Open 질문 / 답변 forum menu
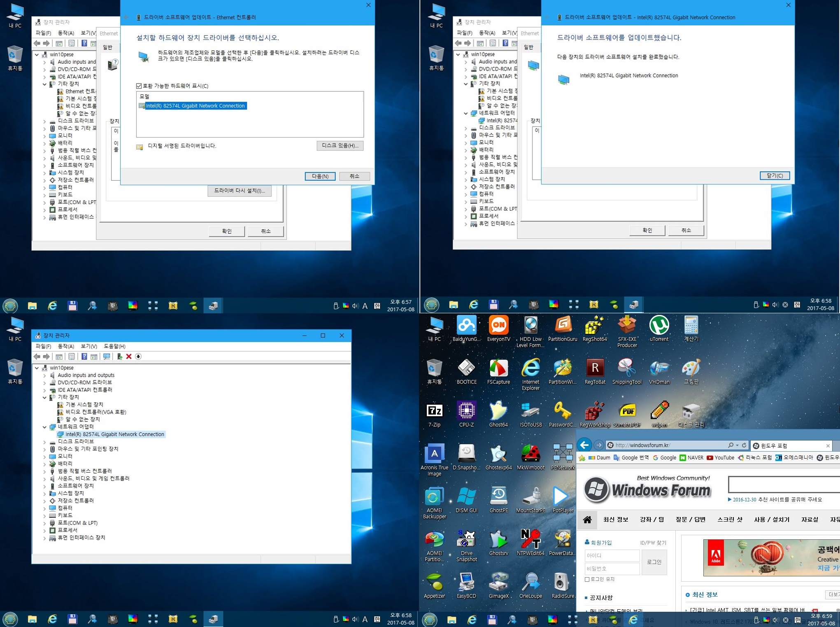This screenshot has width=840, height=627. pos(690,520)
